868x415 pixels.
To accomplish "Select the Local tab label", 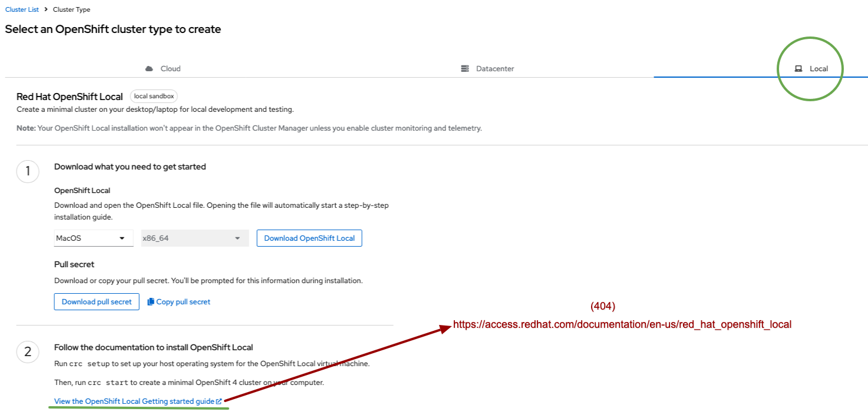I will coord(819,69).
